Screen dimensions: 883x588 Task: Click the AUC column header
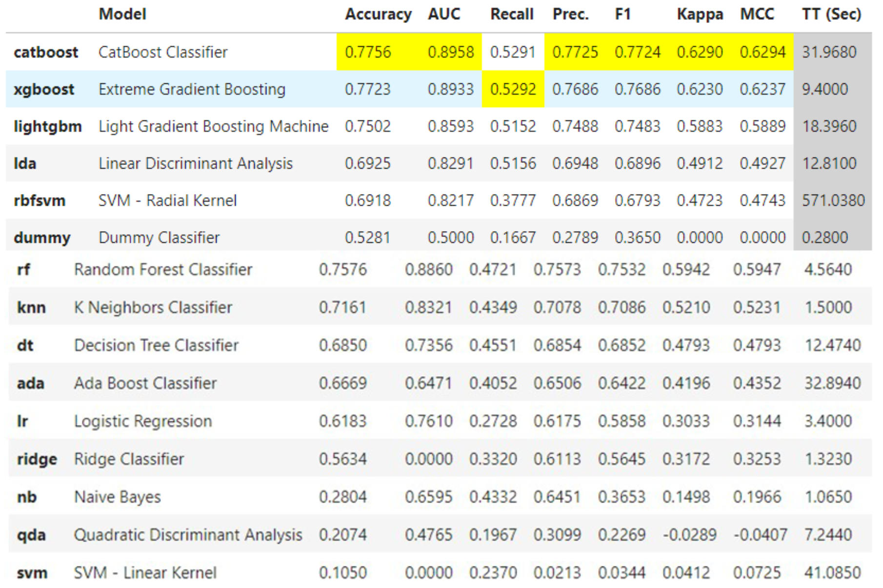(x=443, y=15)
